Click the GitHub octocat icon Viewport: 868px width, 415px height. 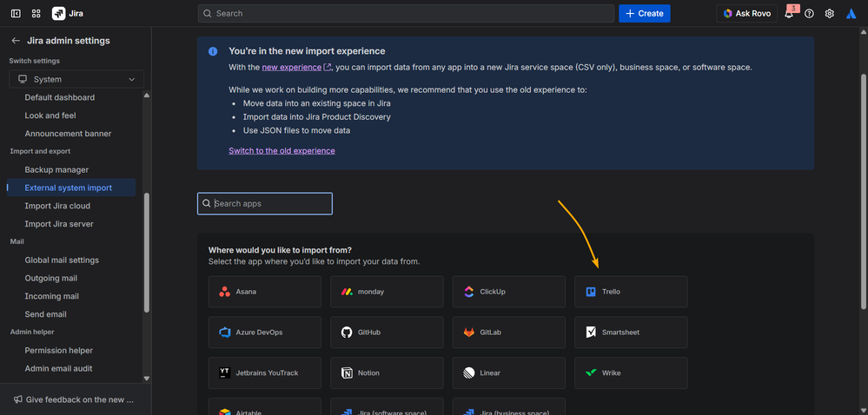[347, 333]
